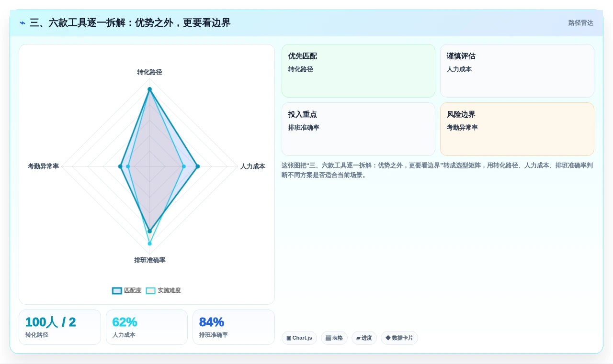Click the section title 三、六款工具逐一拆解
Viewport: 613px width, 364px height.
(x=130, y=23)
